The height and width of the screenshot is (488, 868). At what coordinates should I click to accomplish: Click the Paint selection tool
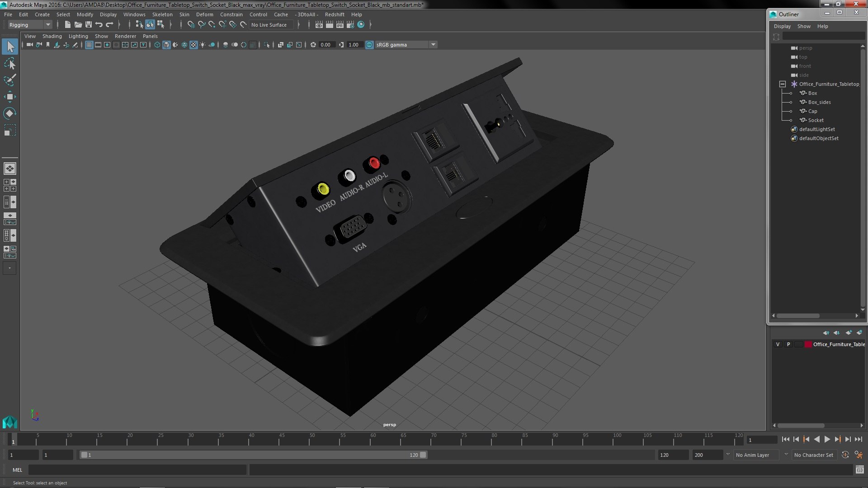tap(9, 80)
